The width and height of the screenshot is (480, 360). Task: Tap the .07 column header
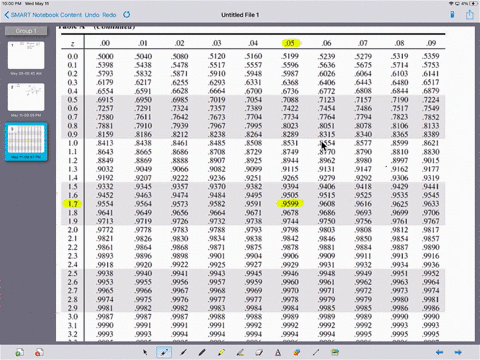point(363,43)
